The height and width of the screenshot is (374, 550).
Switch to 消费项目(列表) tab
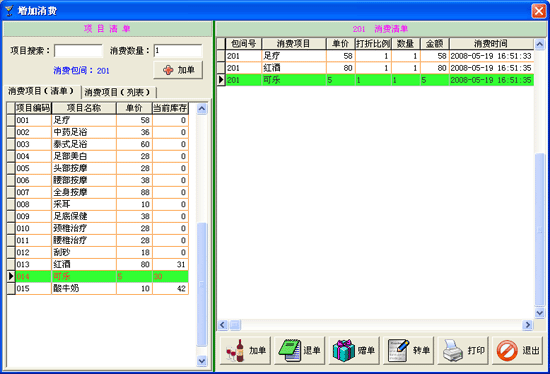click(x=118, y=92)
